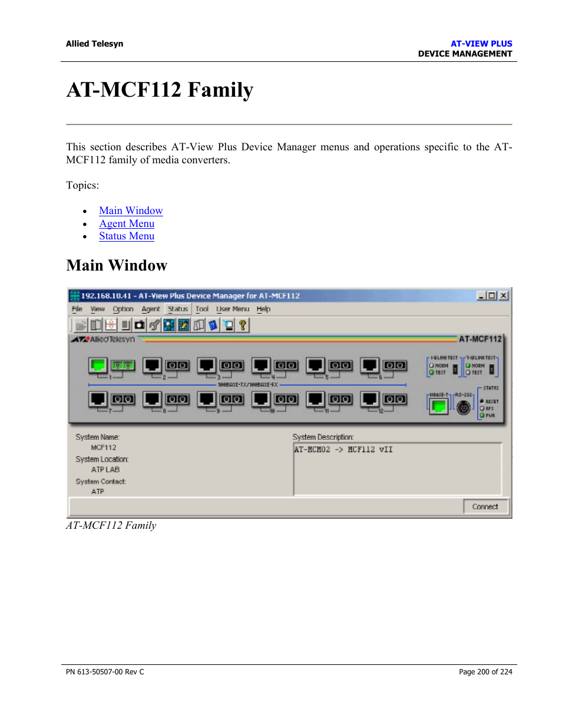Click inside the System Description text box
Image resolution: width=562 pixels, height=728 pixels.
tap(398, 469)
